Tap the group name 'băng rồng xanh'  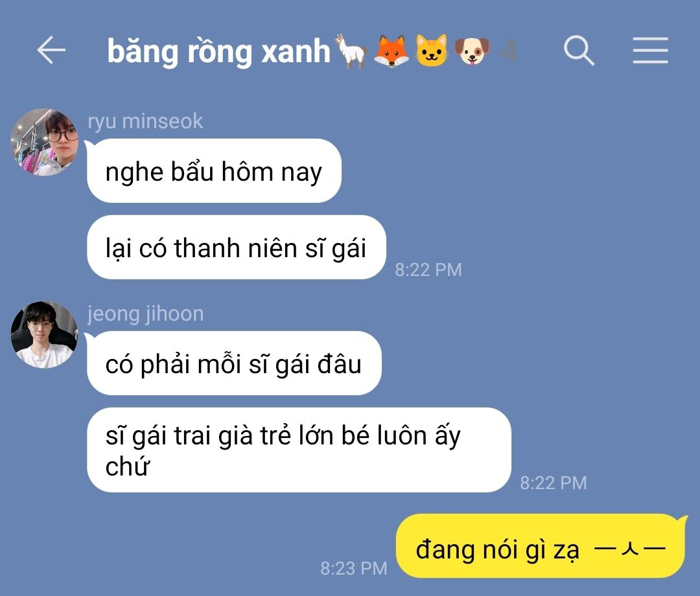click(218, 51)
